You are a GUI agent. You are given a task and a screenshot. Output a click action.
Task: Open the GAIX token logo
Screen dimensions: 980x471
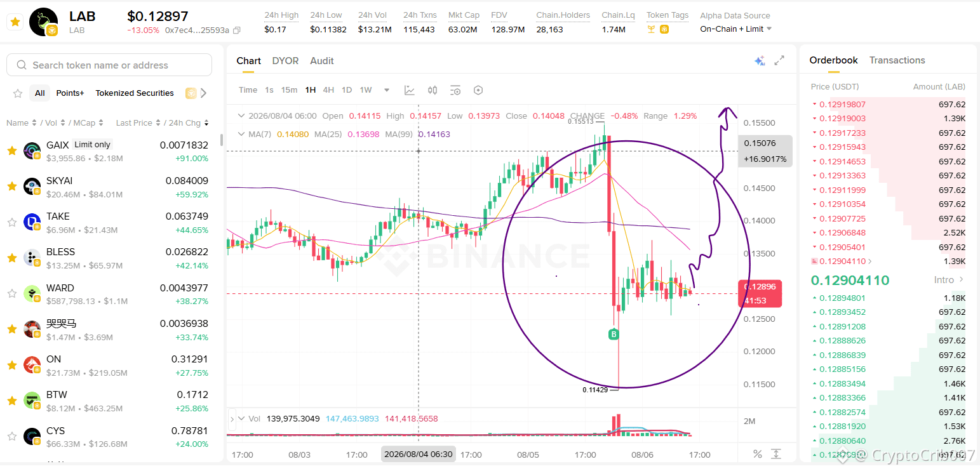[x=32, y=151]
